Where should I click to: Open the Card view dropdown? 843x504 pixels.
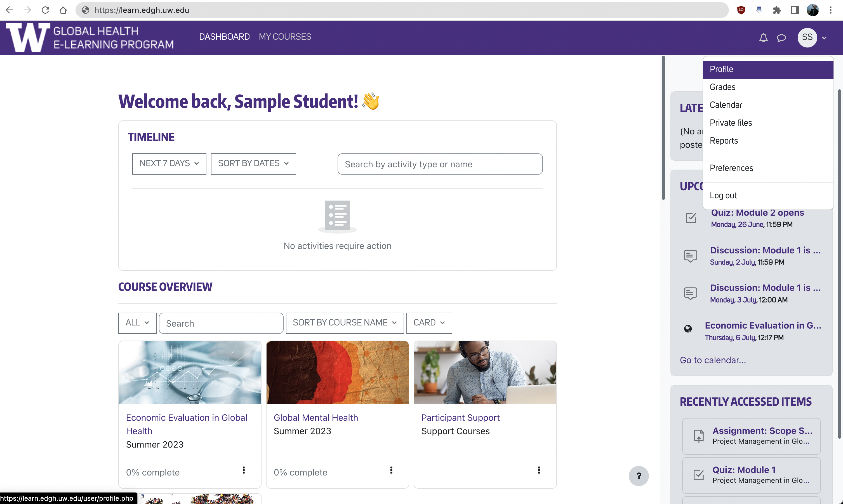pyautogui.click(x=429, y=323)
